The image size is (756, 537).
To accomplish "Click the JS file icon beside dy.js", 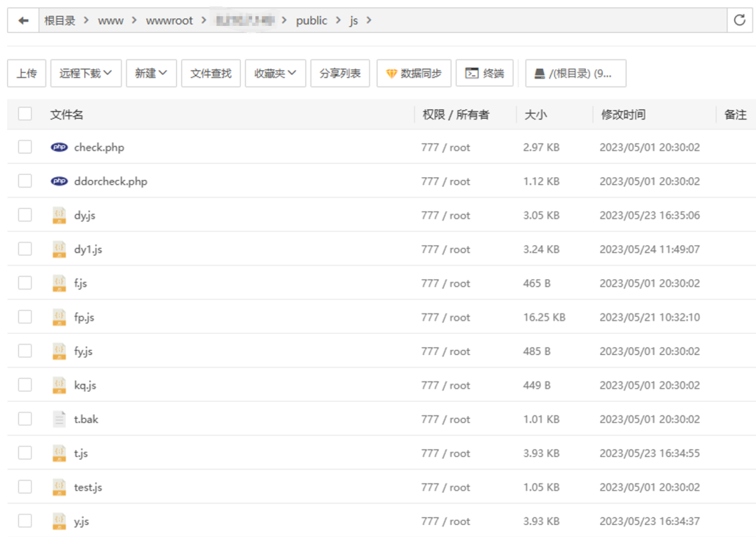I will [59, 216].
